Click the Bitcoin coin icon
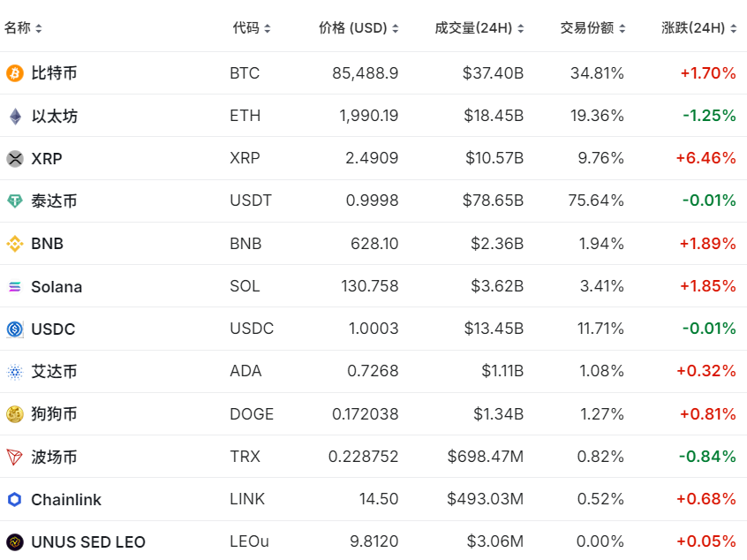Viewport: 747px width, 560px height. [x=13, y=73]
